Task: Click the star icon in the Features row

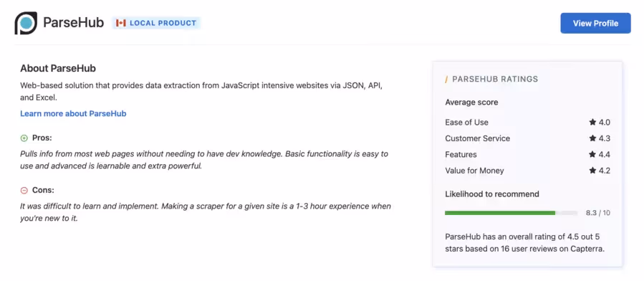Action: (x=592, y=154)
